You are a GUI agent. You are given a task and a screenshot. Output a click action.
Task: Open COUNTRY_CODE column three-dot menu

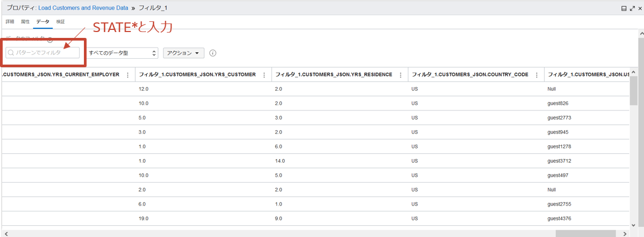(536, 75)
